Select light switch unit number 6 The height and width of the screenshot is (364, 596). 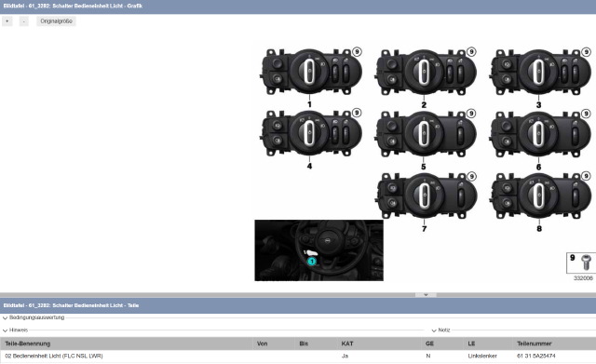[x=541, y=134]
